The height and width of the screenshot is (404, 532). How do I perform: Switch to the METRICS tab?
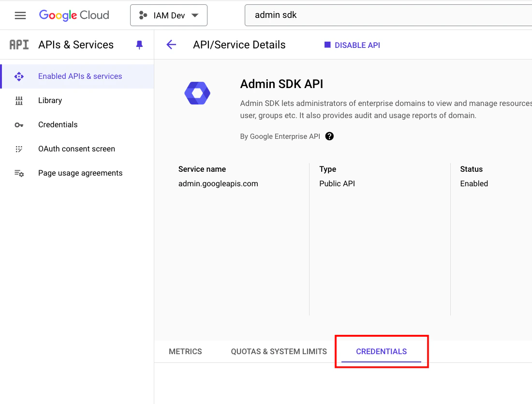coord(185,351)
